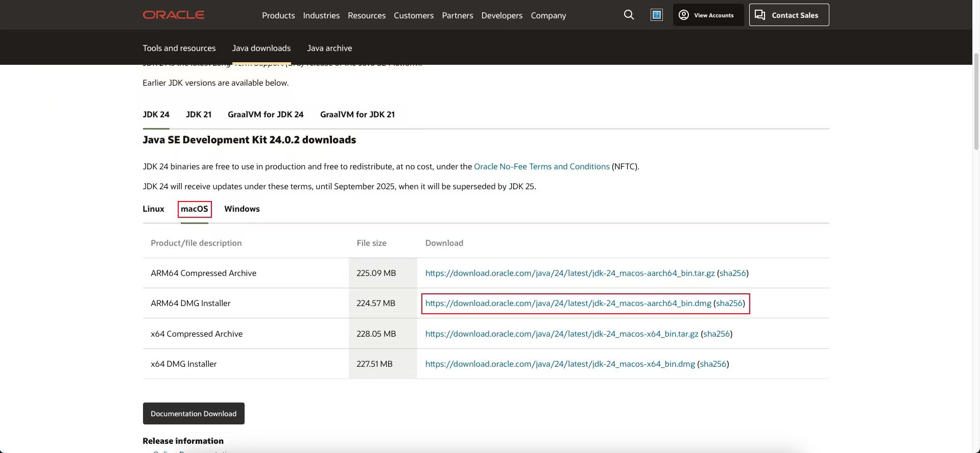Viewport: 980px width, 453px height.
Task: Select the Windows platform tab
Action: (x=242, y=209)
